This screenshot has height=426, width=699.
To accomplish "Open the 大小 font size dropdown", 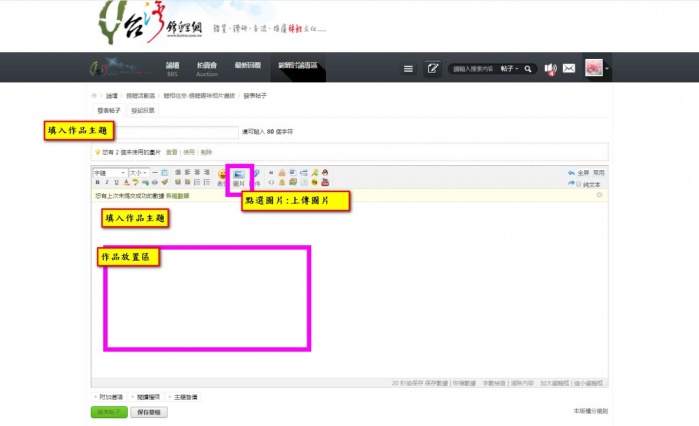I will coord(137,173).
